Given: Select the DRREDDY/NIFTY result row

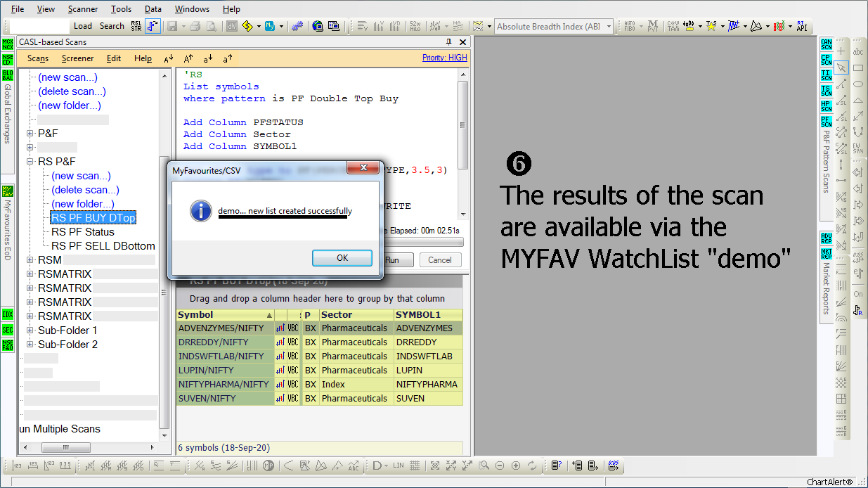Looking at the screenshot, I should point(319,342).
